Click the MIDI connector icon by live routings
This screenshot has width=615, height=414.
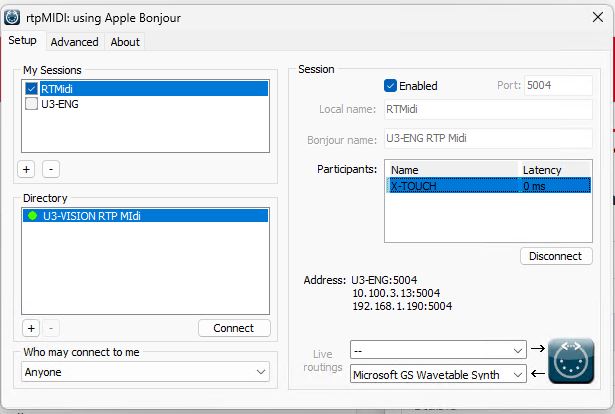pos(571,361)
